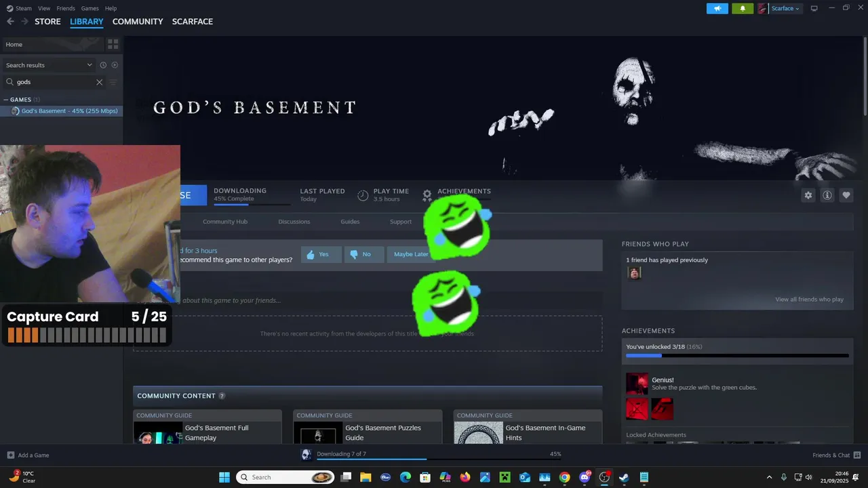View all friends who play
Screen dimensions: 868x488
pyautogui.click(x=810, y=300)
